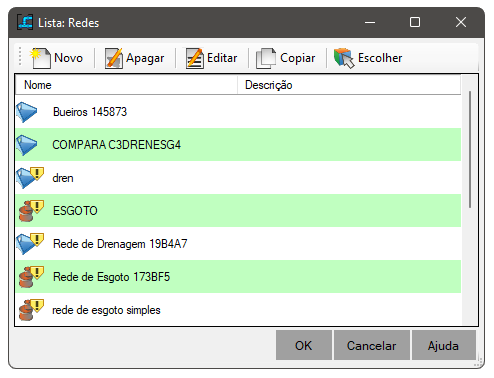Close the Lista: Redes dialog

[461, 22]
